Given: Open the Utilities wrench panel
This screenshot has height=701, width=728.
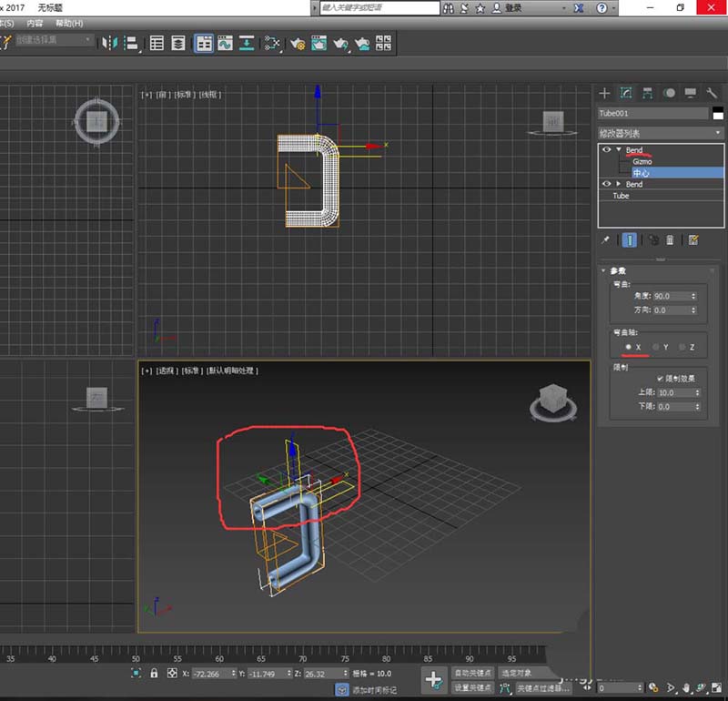Looking at the screenshot, I should click(x=713, y=93).
